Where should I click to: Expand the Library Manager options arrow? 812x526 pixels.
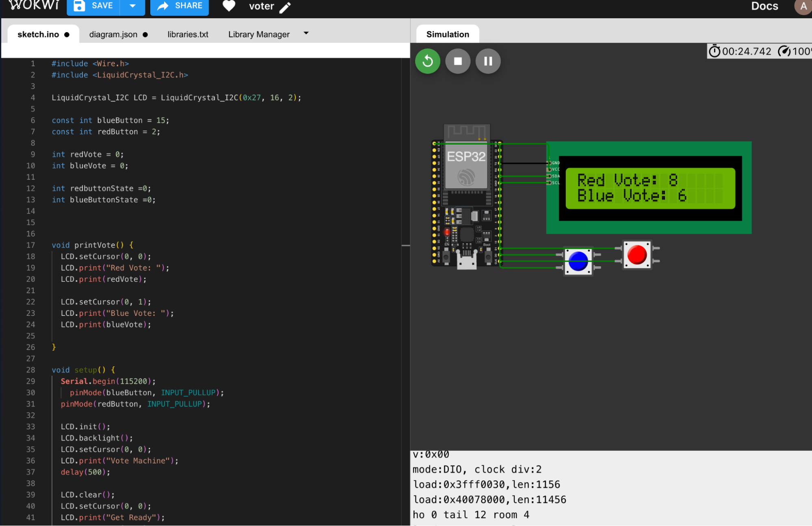coord(308,34)
